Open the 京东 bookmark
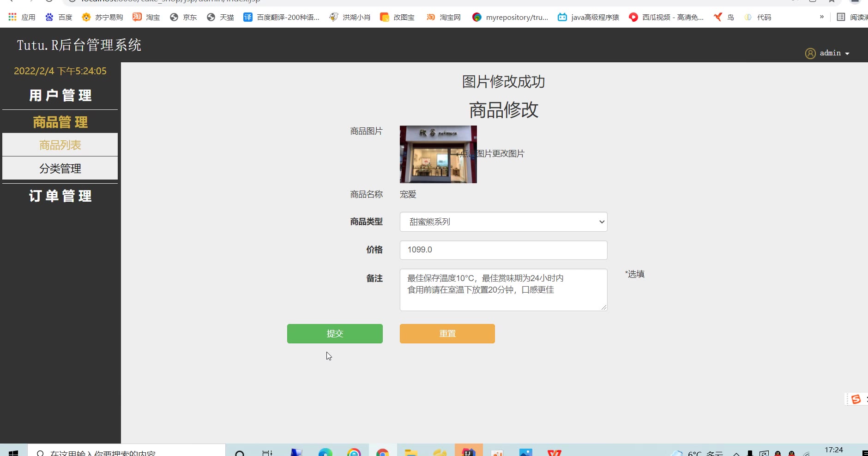Viewport: 868px width, 456px height. [183, 17]
